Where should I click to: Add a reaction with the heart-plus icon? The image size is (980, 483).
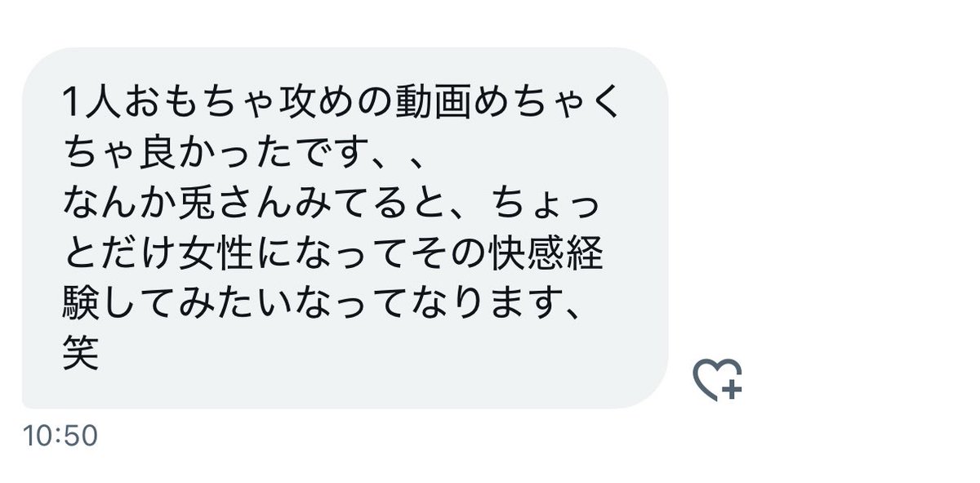tap(716, 379)
